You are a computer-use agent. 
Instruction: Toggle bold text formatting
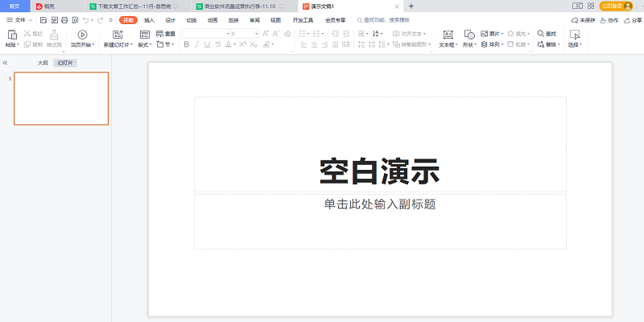(x=186, y=45)
